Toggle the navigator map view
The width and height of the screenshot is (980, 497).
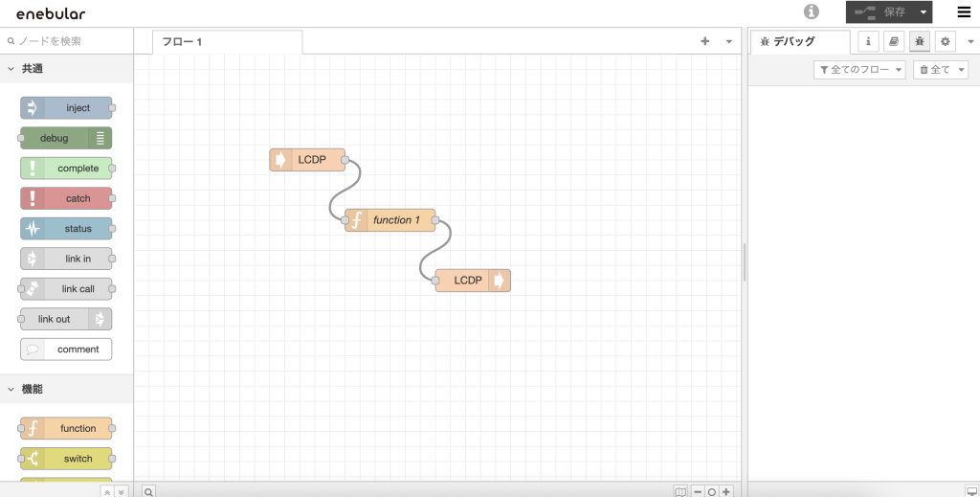tap(680, 492)
